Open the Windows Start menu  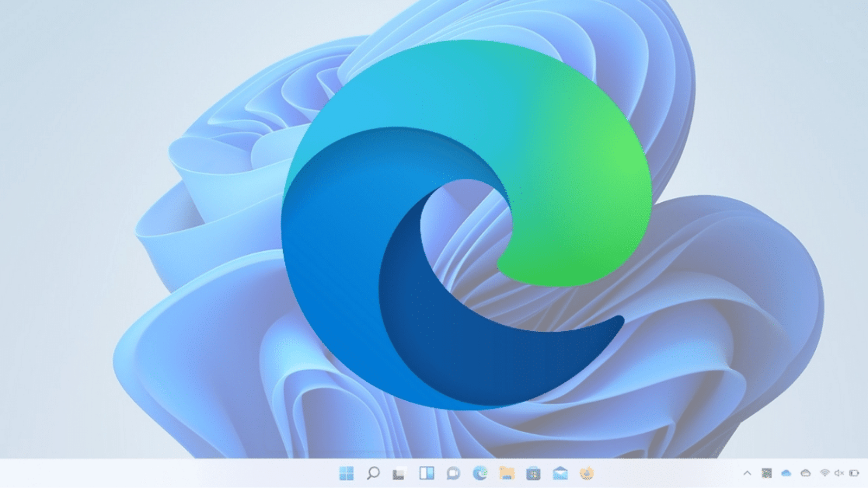click(346, 473)
